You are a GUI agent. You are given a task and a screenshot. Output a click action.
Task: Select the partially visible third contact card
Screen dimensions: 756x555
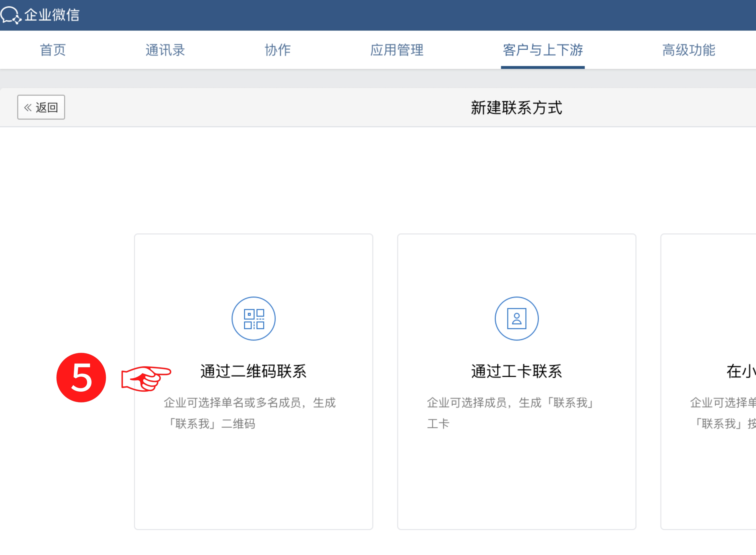tap(709, 381)
